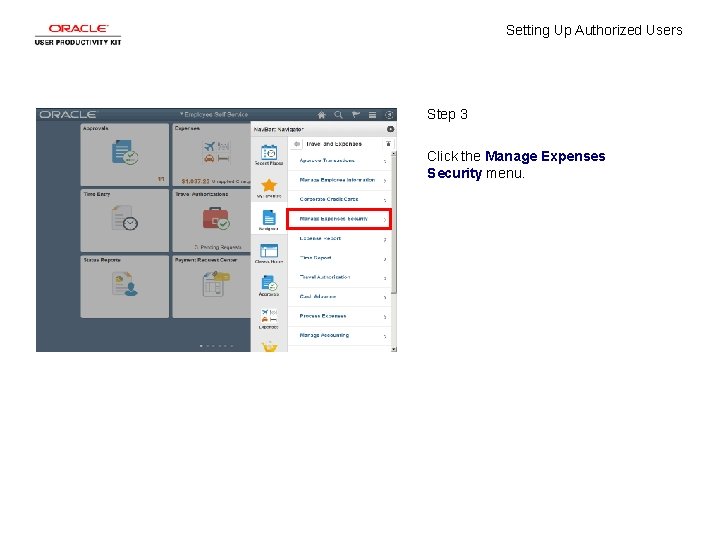Open the Approvals icon in the NavBar
The width and height of the screenshot is (720, 540).
coord(269,286)
